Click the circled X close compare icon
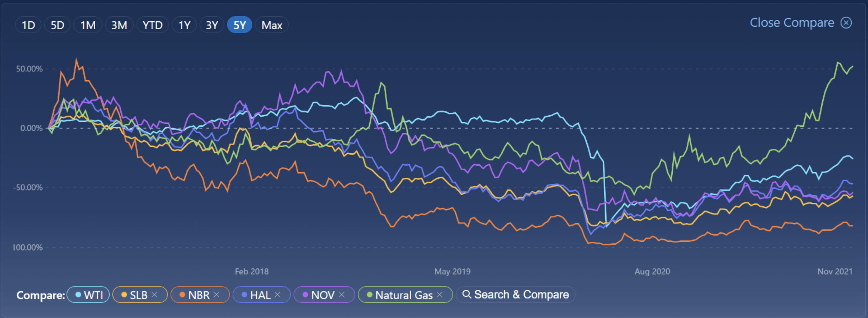The image size is (868, 318). tap(846, 23)
